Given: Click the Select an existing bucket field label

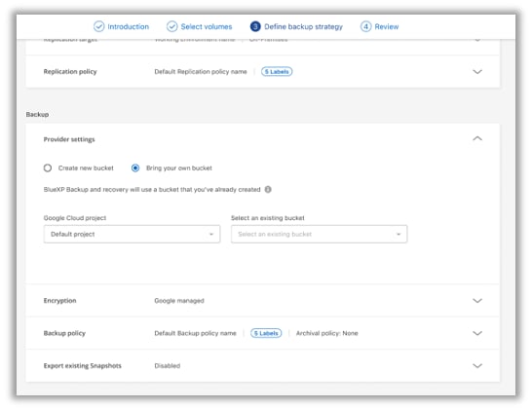Looking at the screenshot, I should [268, 218].
